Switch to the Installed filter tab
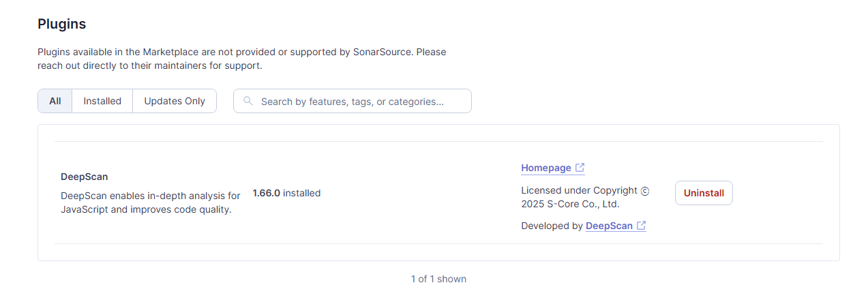 click(102, 101)
